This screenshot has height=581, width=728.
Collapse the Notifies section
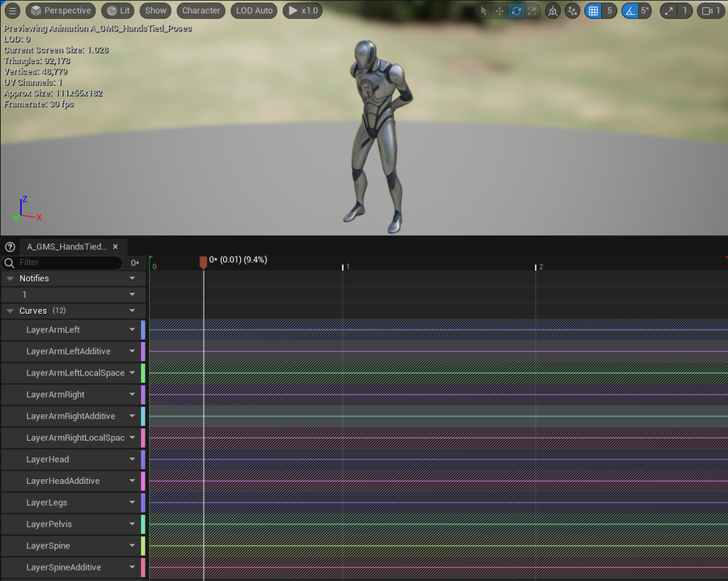11,278
